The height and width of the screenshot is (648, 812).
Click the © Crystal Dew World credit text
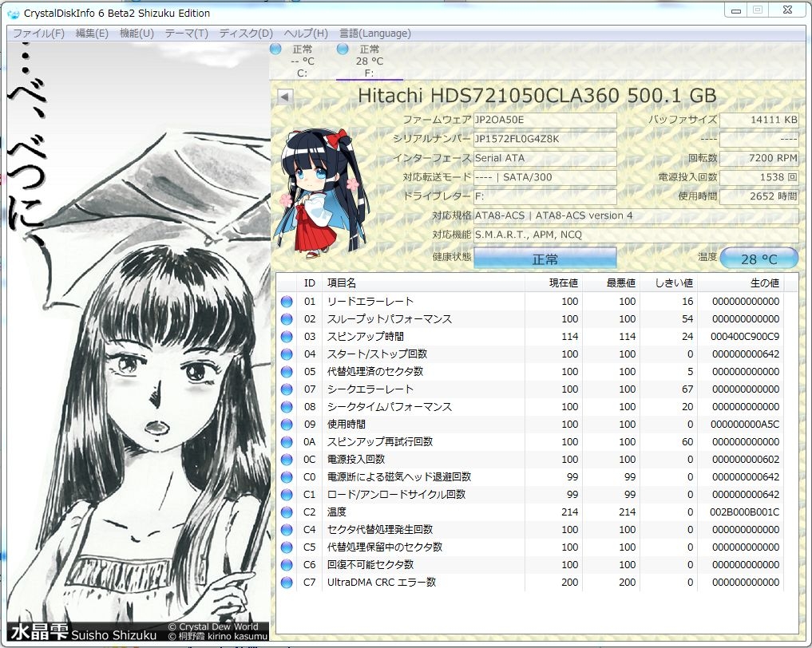pos(213,626)
